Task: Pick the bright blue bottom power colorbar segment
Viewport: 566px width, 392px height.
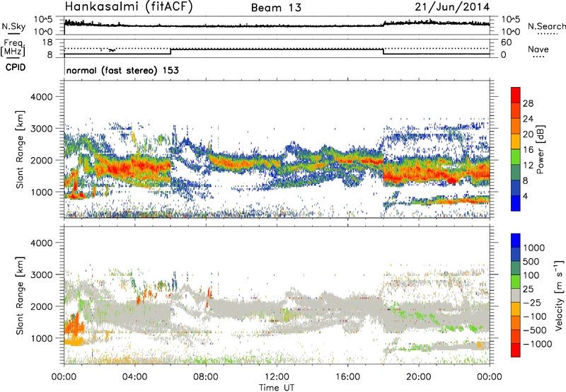Action: click(516, 204)
